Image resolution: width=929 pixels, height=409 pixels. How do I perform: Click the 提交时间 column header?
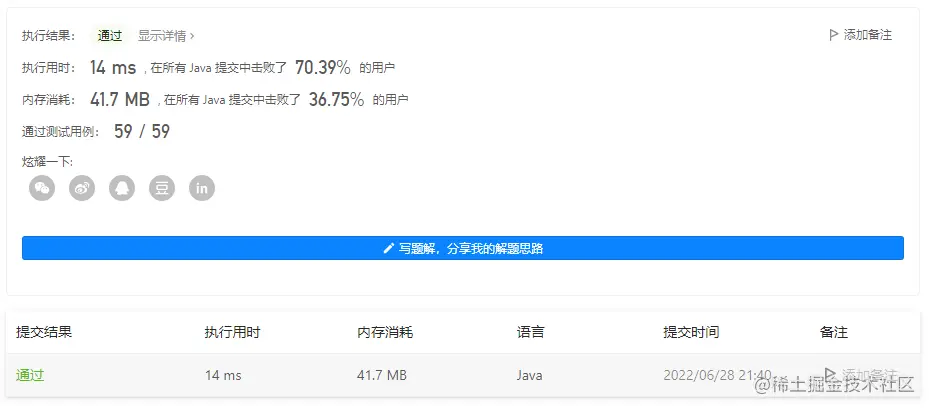coord(691,332)
